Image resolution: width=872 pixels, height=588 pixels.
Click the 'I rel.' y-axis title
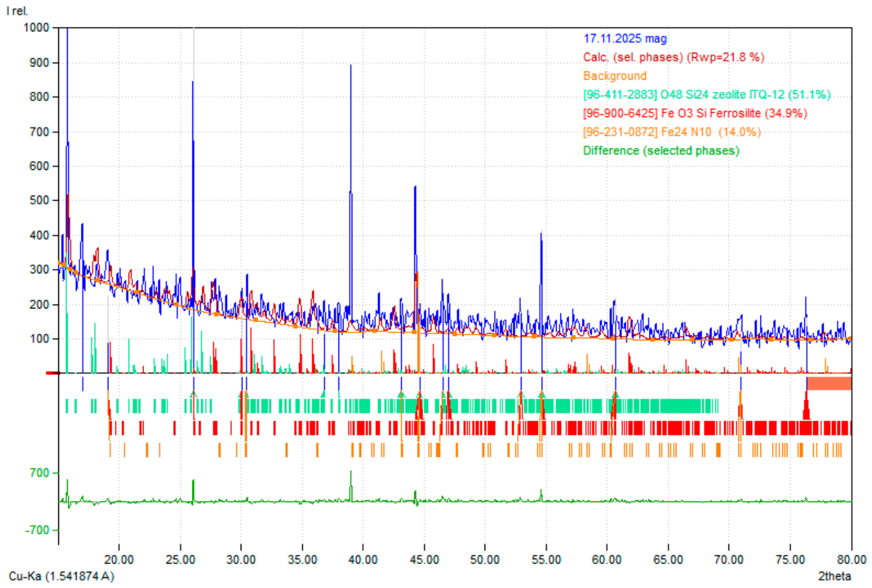tap(17, 11)
